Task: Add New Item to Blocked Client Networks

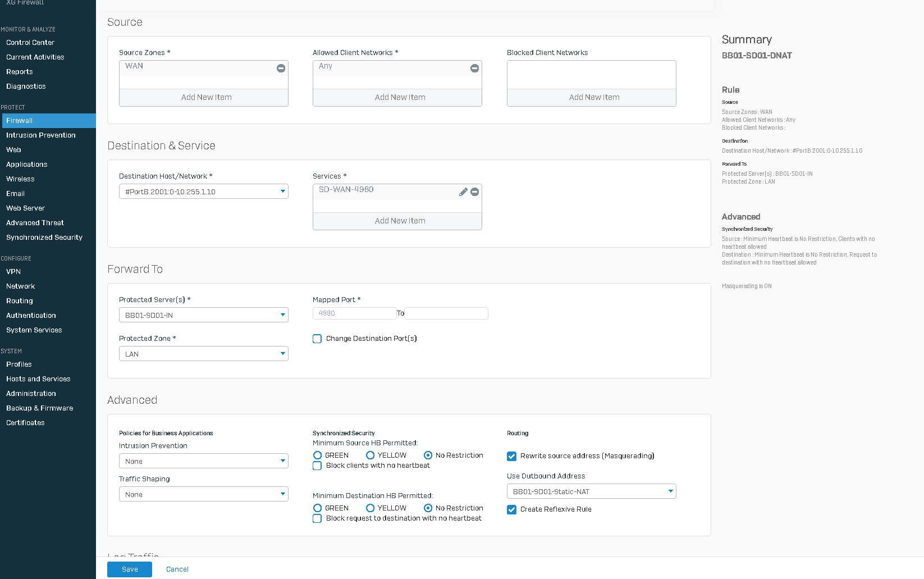Action: click(594, 97)
